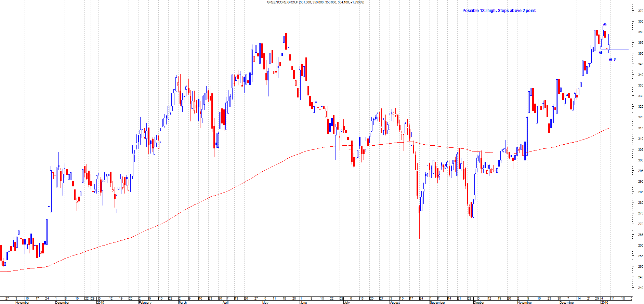This screenshot has height=304, width=644.
Task: Click the 240 price level on axis
Action: pyautogui.click(x=640, y=288)
